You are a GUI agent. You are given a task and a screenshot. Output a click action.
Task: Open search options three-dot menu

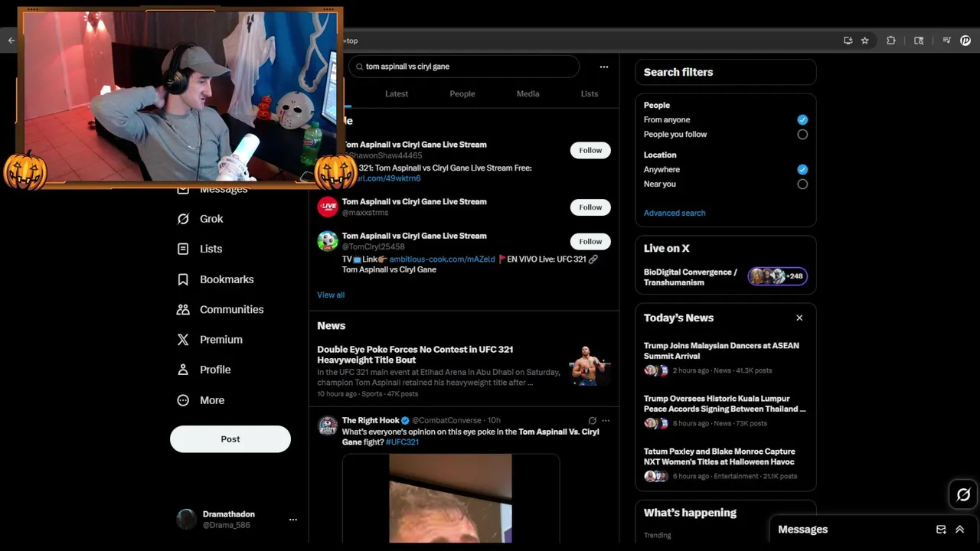tap(604, 67)
